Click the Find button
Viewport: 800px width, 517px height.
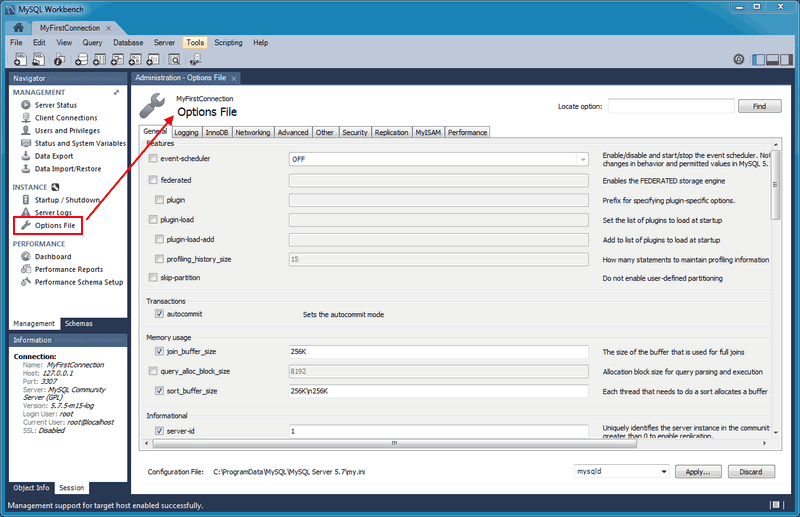click(x=760, y=106)
